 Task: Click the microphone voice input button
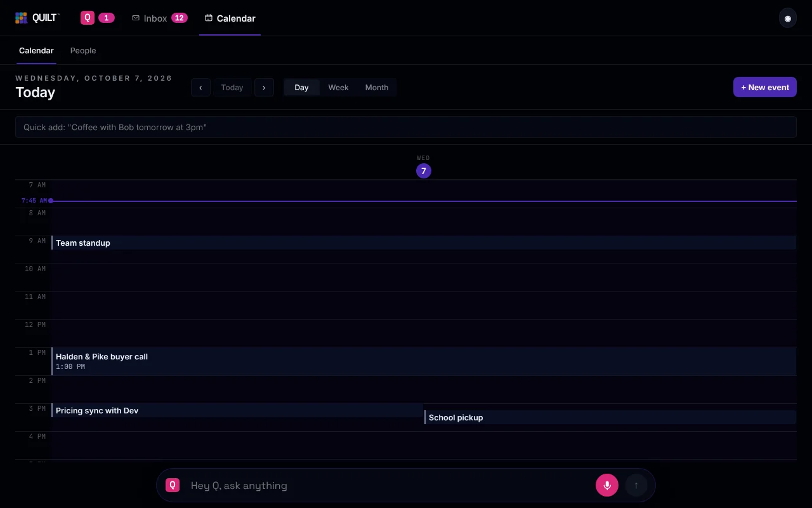coord(607,485)
